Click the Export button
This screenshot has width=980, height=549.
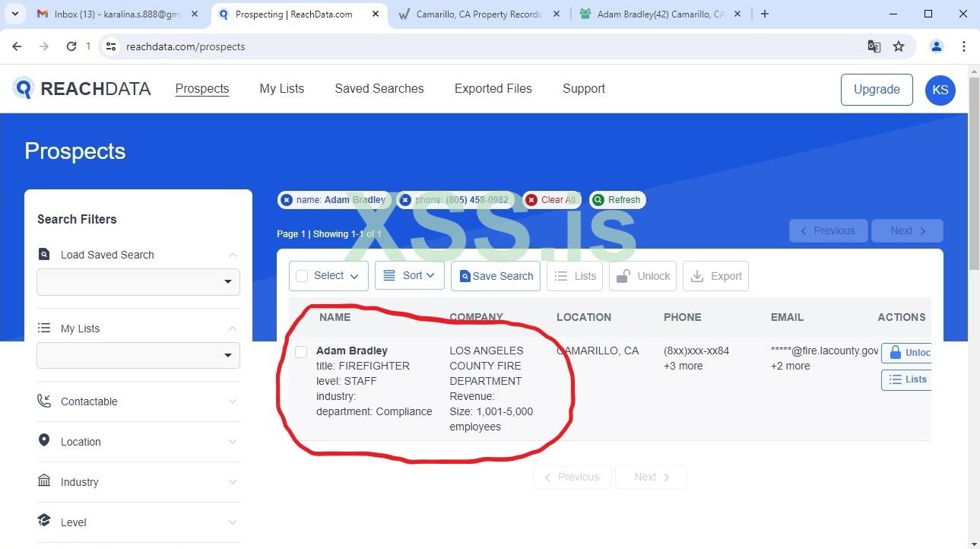(716, 276)
